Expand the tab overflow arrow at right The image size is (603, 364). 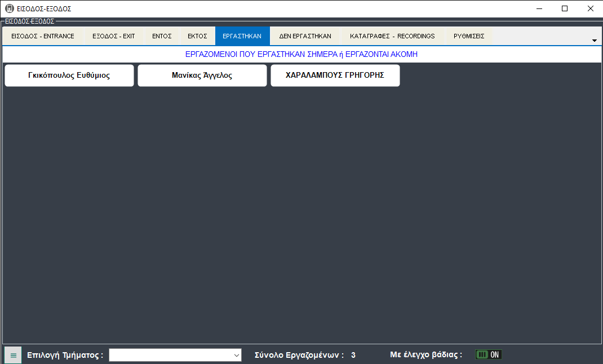594,41
